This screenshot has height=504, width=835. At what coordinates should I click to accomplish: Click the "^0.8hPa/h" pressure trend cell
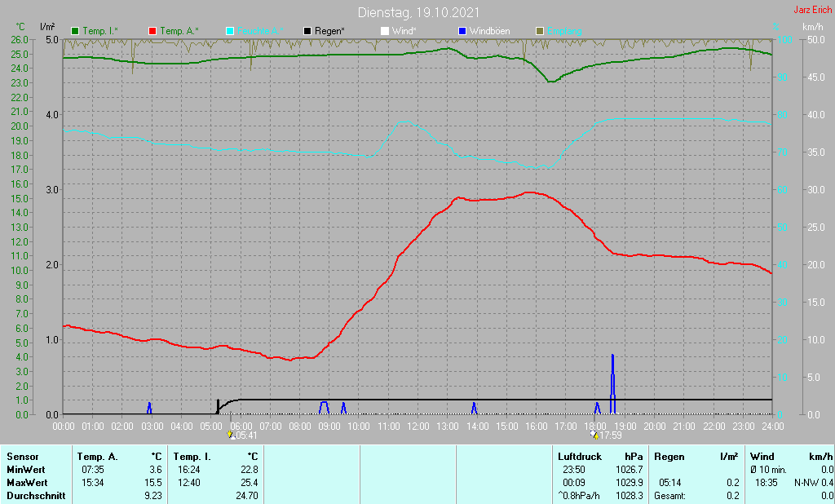(x=578, y=496)
